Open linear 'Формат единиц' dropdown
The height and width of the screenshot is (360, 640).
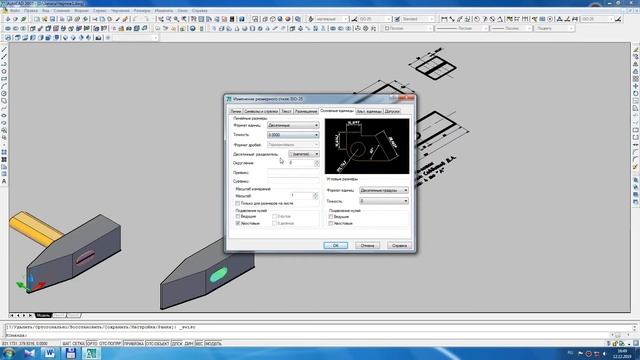pyautogui.click(x=293, y=125)
